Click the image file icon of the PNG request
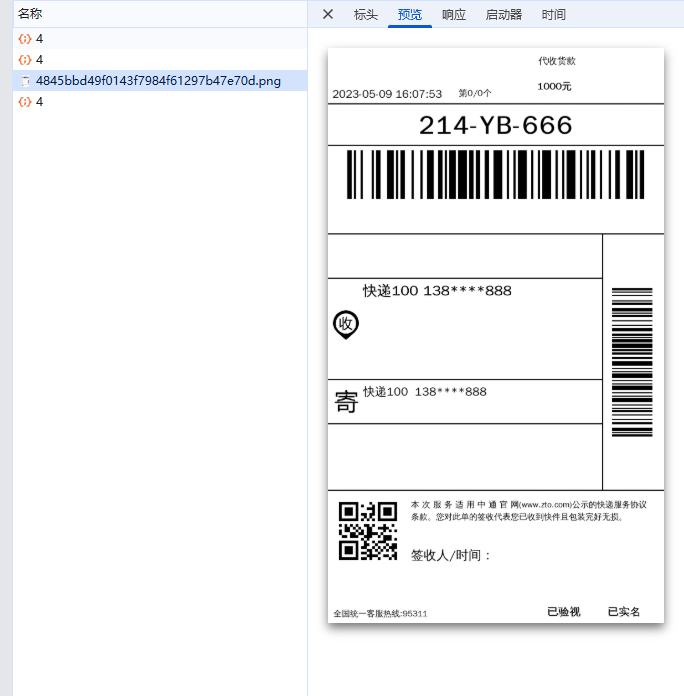The height and width of the screenshot is (696, 684). (x=25, y=81)
